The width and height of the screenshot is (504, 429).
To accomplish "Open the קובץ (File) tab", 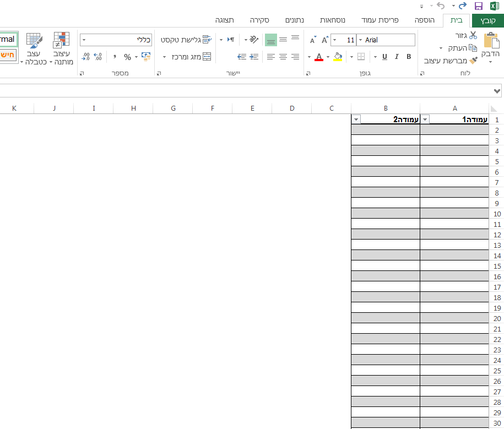I will (487, 20).
